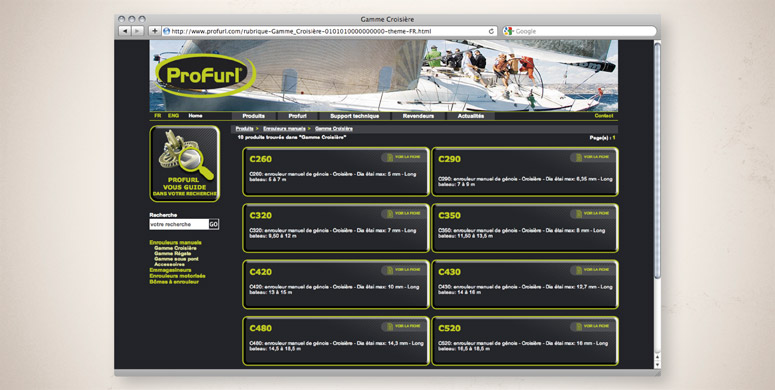Select Gamme Croisière in the sidebar
This screenshot has height=390, width=775.
(x=175, y=248)
